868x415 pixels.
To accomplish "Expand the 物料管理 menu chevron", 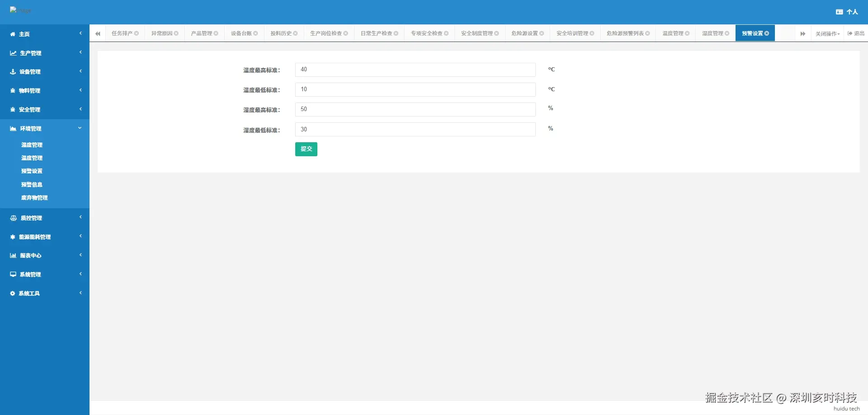I will click(x=80, y=90).
